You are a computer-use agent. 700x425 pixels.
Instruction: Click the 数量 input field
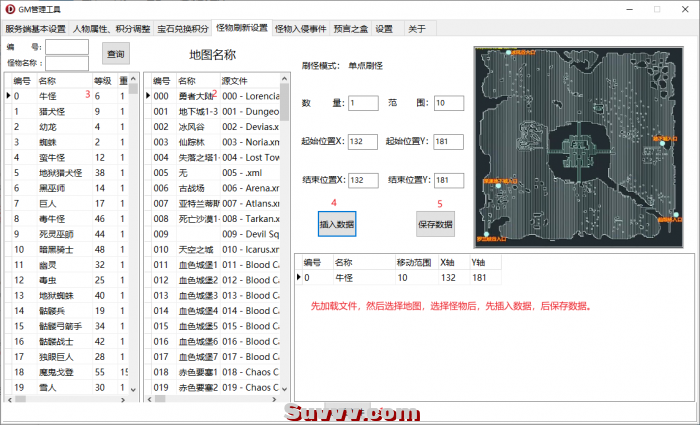pyautogui.click(x=363, y=103)
